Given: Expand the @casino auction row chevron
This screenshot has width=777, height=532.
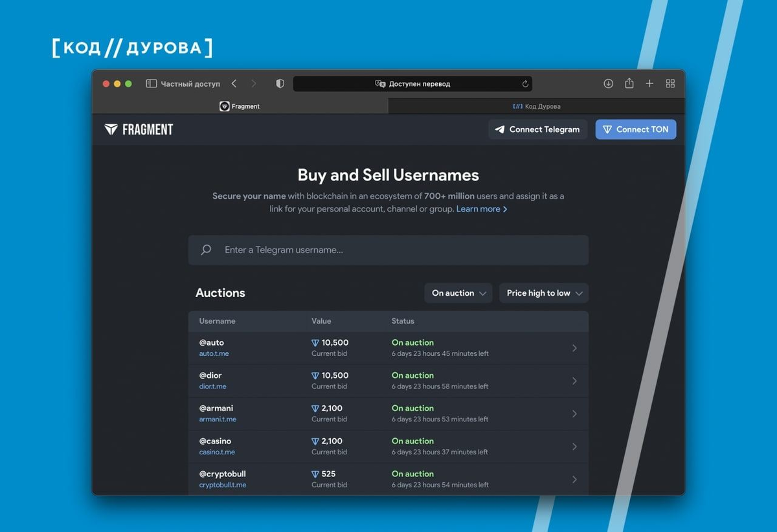Looking at the screenshot, I should click(x=574, y=447).
